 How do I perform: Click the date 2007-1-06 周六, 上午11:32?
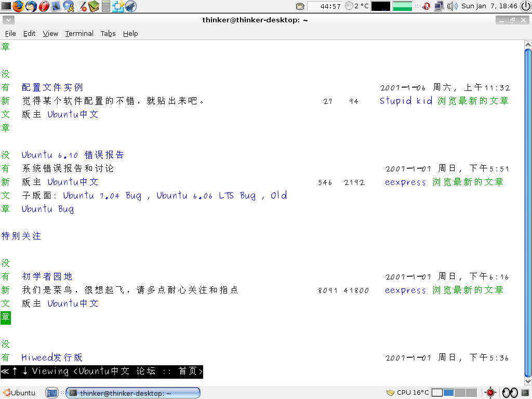tap(445, 87)
